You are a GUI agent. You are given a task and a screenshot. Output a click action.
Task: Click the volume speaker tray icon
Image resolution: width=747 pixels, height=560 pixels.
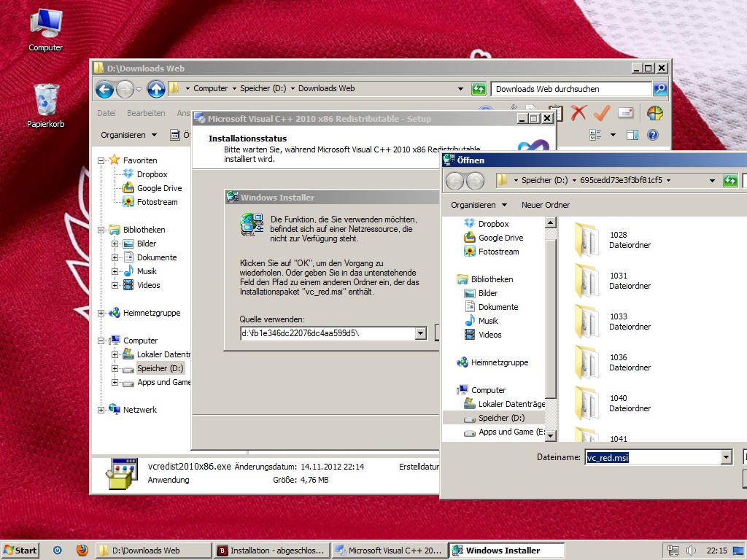coord(692,550)
